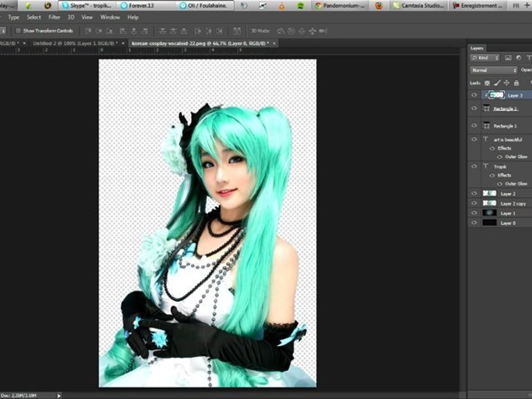This screenshot has height=399, width=532.
Task: Hide Layer 3 with its eye icon
Action: point(474,95)
